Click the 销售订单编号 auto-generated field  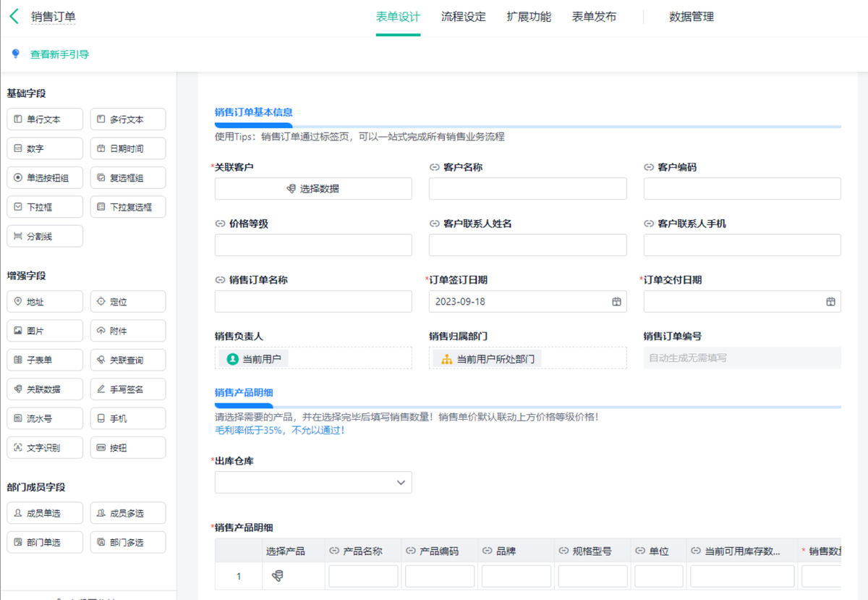coord(742,358)
